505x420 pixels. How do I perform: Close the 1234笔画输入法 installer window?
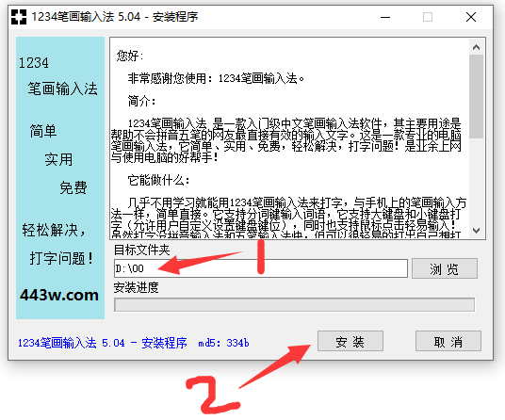tap(471, 17)
